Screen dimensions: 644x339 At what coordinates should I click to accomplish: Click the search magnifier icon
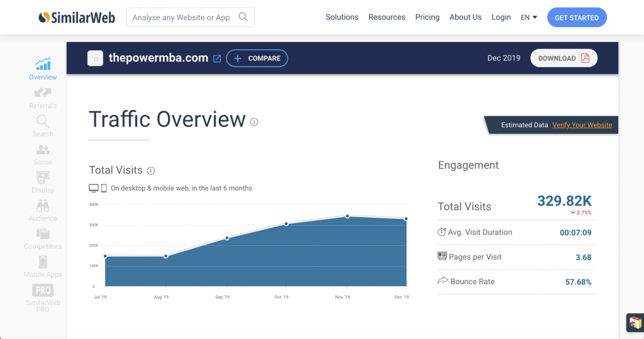pyautogui.click(x=243, y=17)
